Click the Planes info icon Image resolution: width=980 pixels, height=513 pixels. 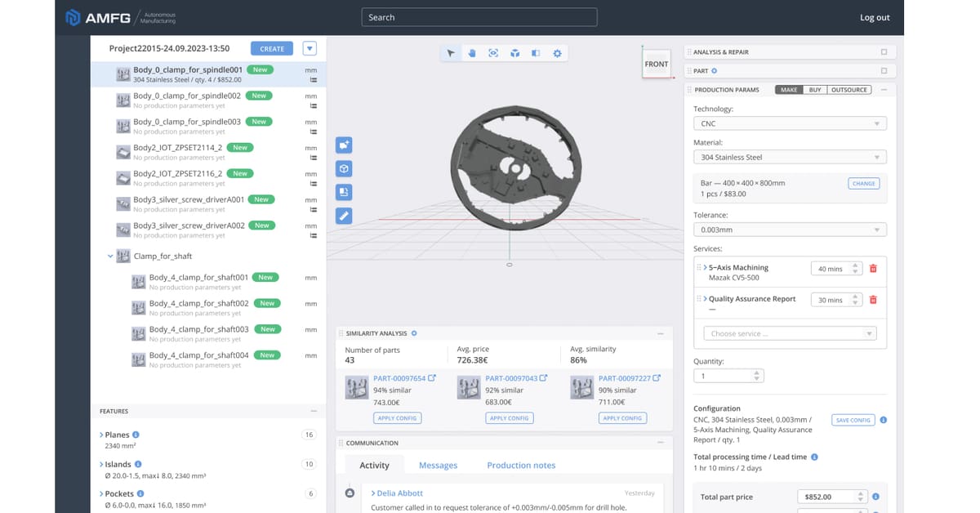click(x=136, y=435)
